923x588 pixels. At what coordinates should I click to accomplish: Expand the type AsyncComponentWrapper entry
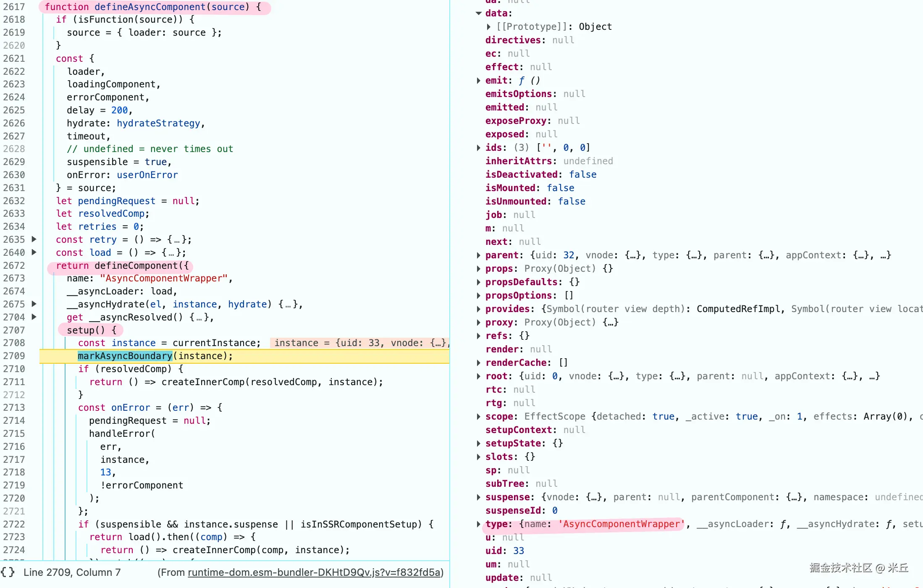click(478, 524)
